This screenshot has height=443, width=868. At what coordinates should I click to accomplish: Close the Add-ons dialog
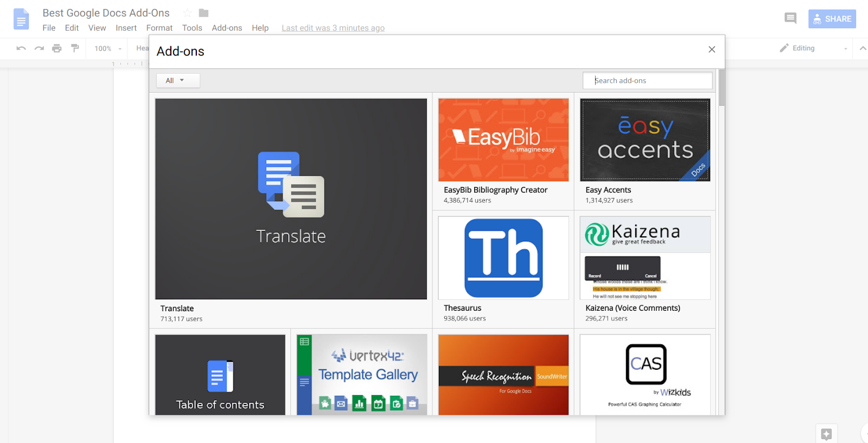(712, 49)
